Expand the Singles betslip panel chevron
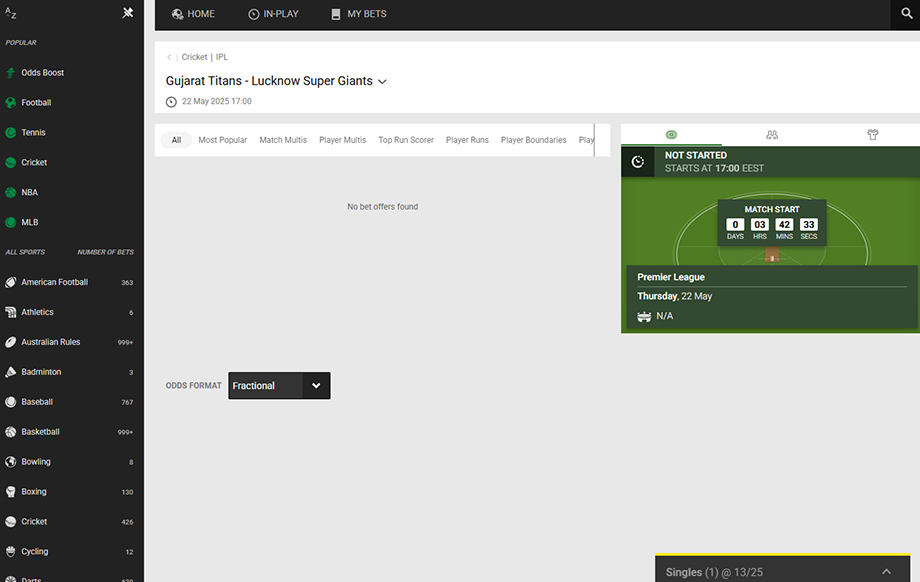 coord(887,571)
